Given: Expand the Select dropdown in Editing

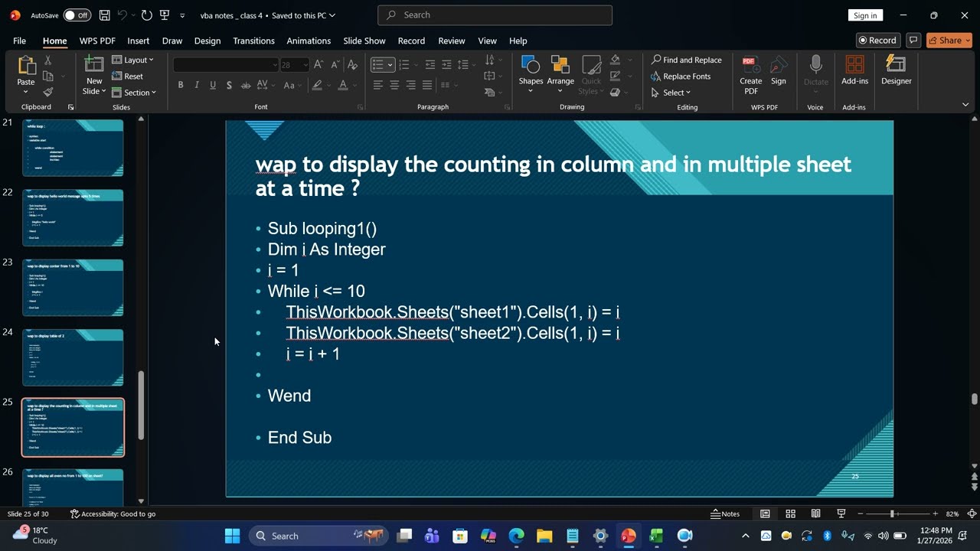Looking at the screenshot, I should [x=671, y=93].
